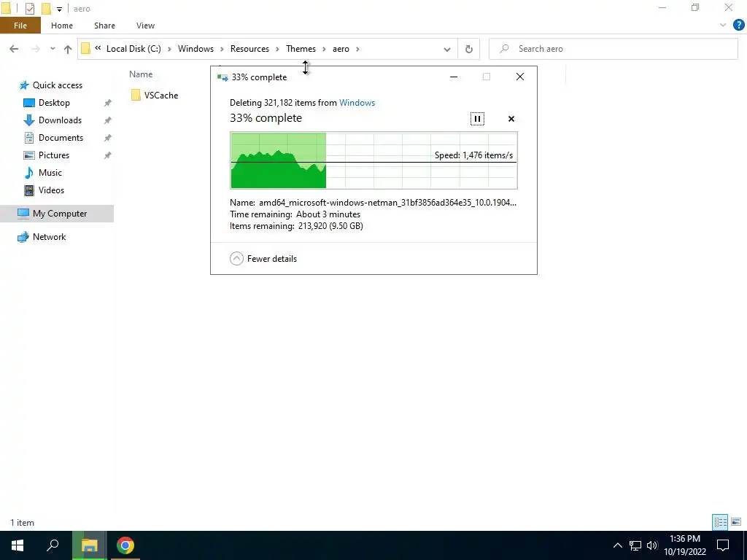This screenshot has height=560, width=747.
Task: Unpin Documents using its pin icon
Action: click(108, 138)
